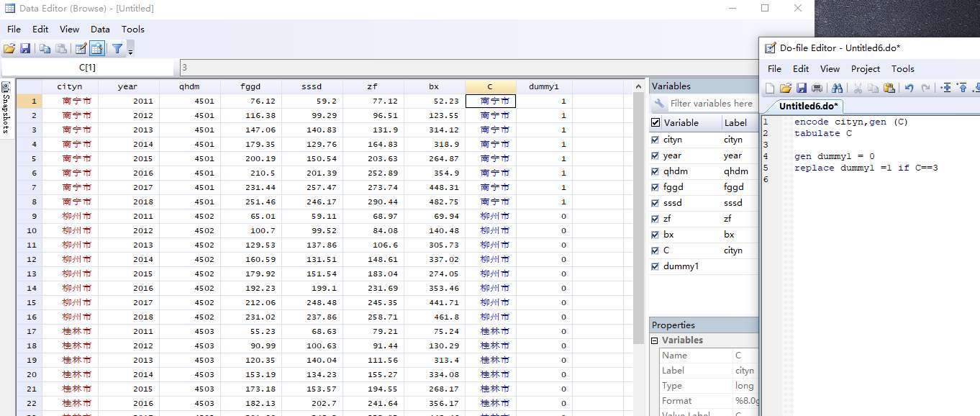Uncheck the qhdm variable checkbox
Image resolution: width=980 pixels, height=416 pixels.
tap(655, 171)
